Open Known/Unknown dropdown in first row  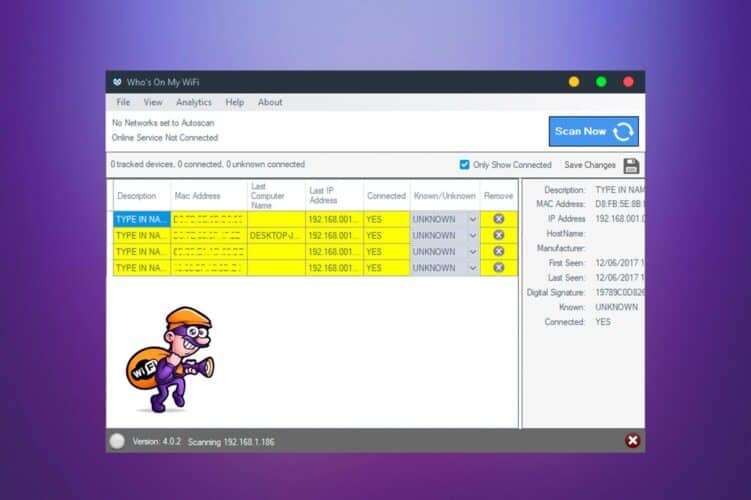[x=472, y=219]
